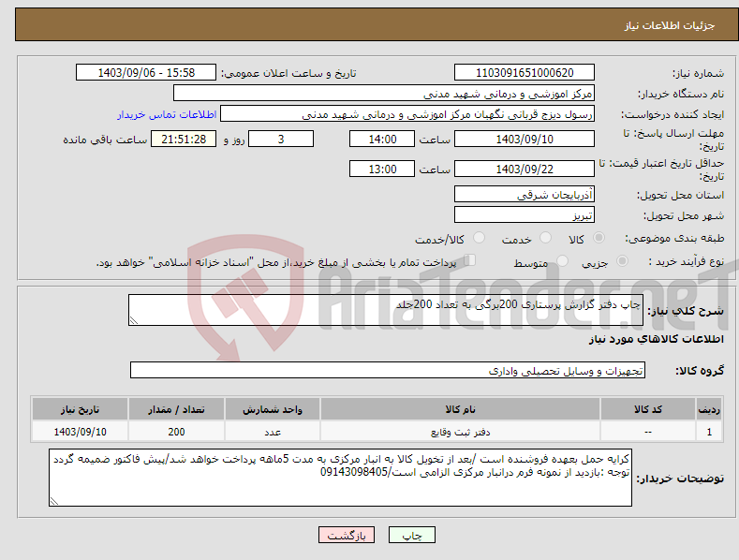
Task: Click the واحد شمارش column header
Action: coord(272,409)
